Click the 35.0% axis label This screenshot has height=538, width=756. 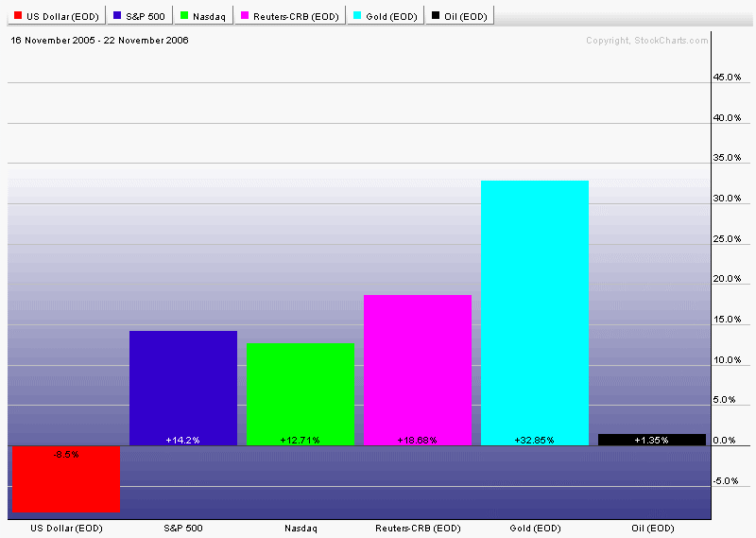click(727, 157)
